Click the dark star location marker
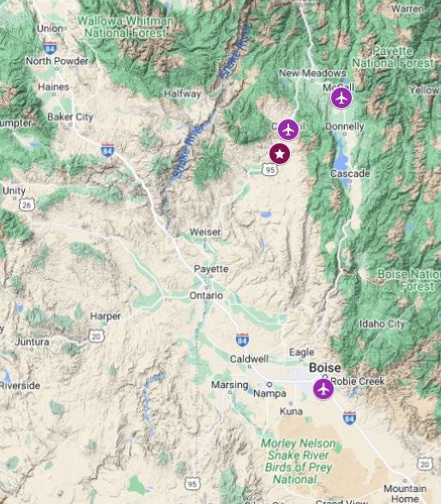 click(x=280, y=154)
